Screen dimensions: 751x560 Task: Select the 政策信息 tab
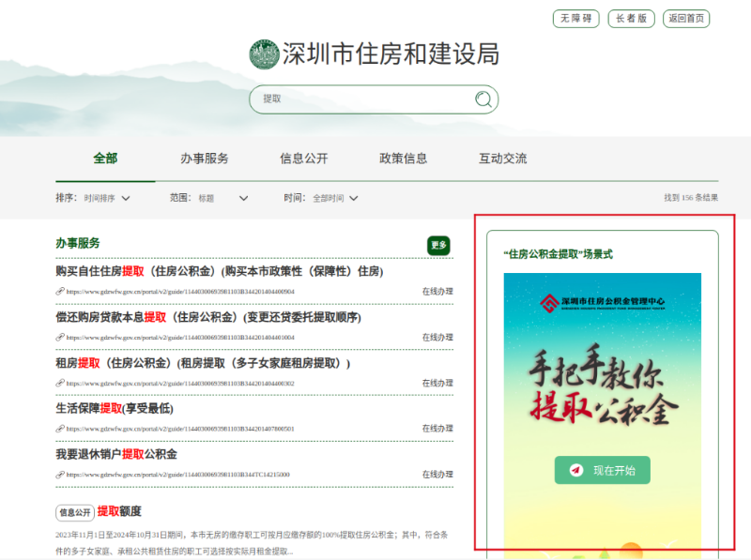(x=403, y=159)
